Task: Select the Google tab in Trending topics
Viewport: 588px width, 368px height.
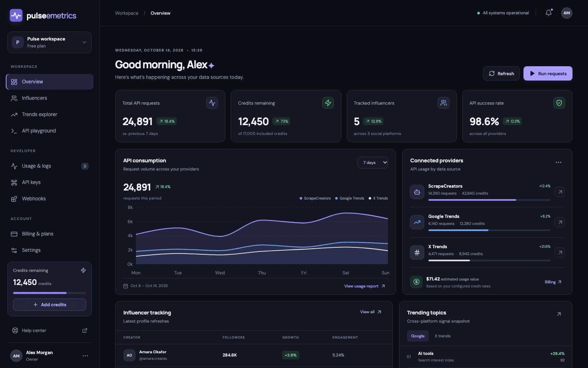Action: [418, 336]
